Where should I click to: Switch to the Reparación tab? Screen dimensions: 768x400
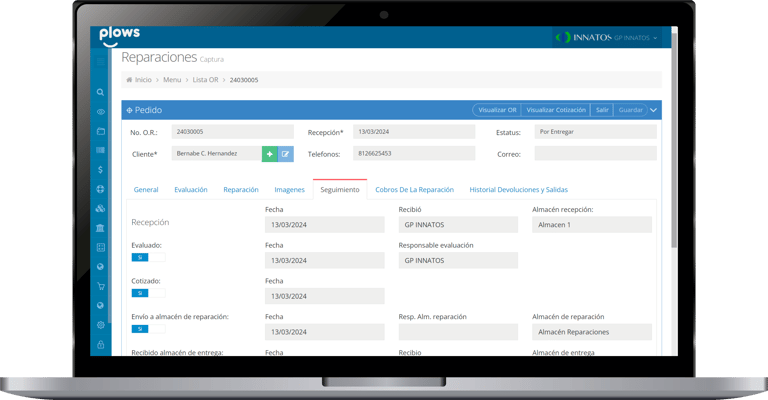point(241,190)
